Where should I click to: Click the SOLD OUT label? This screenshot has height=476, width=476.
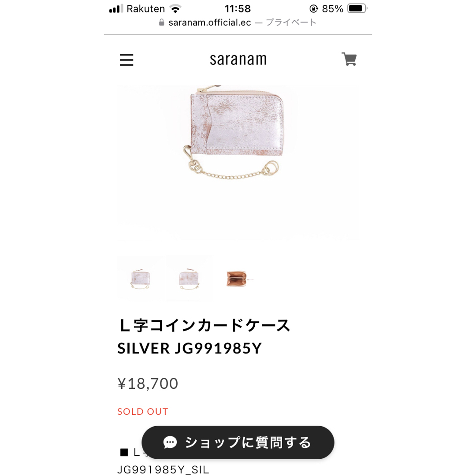pyautogui.click(x=143, y=412)
